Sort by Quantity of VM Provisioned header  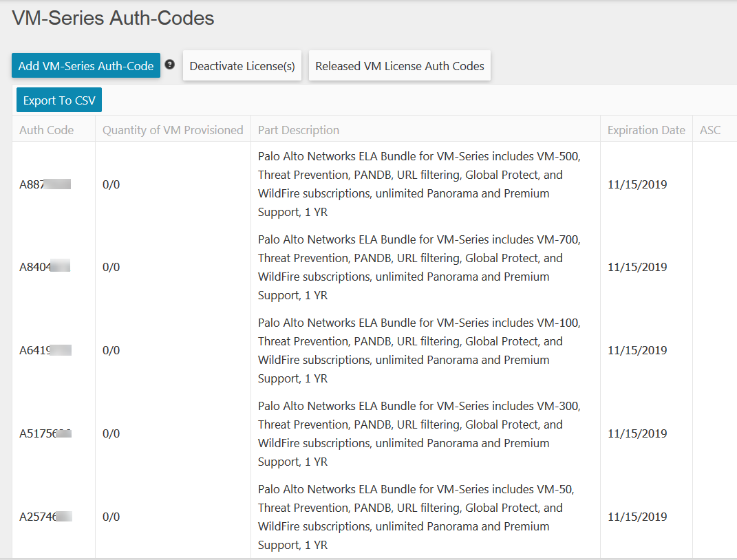point(173,130)
